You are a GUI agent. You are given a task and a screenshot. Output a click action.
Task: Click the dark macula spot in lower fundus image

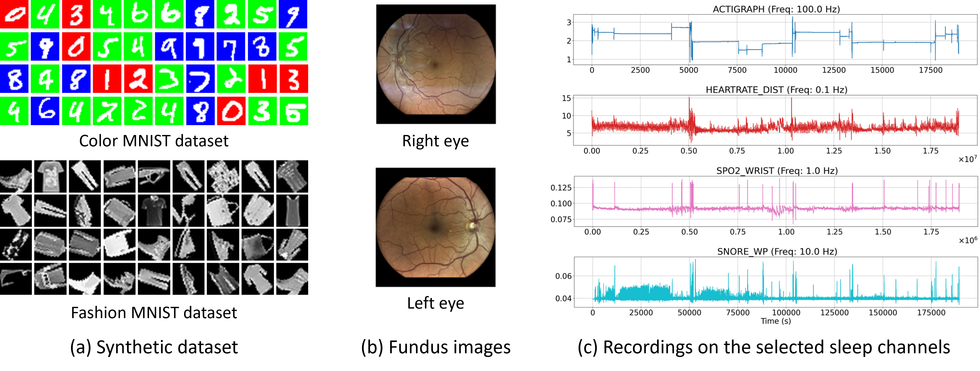[434, 227]
